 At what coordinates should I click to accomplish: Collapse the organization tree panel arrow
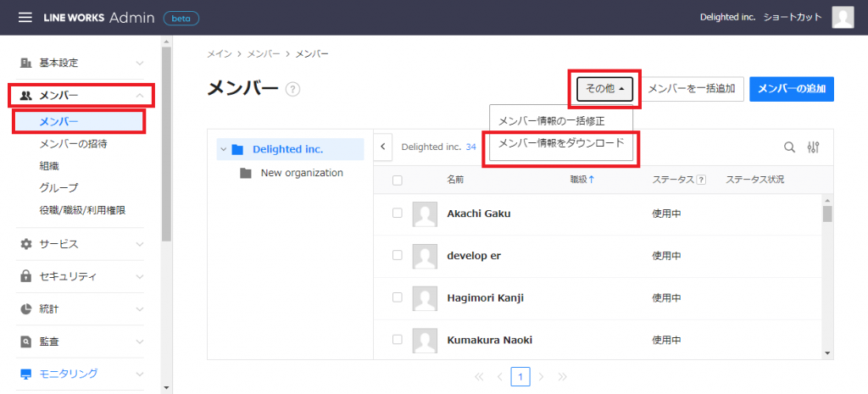click(382, 147)
